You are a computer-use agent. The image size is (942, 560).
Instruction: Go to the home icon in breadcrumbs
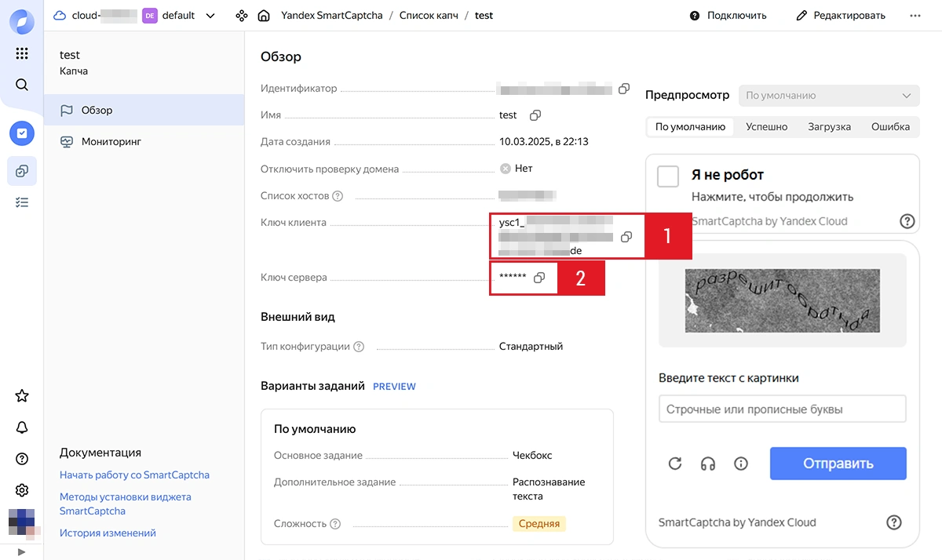[x=265, y=16]
